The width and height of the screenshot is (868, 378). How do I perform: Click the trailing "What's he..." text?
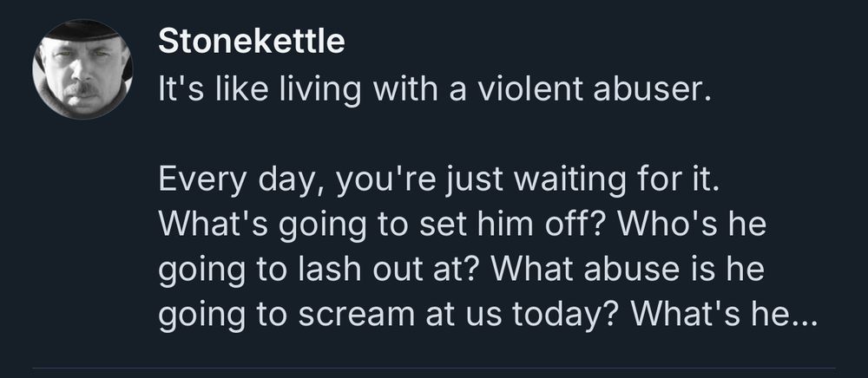pos(725,312)
